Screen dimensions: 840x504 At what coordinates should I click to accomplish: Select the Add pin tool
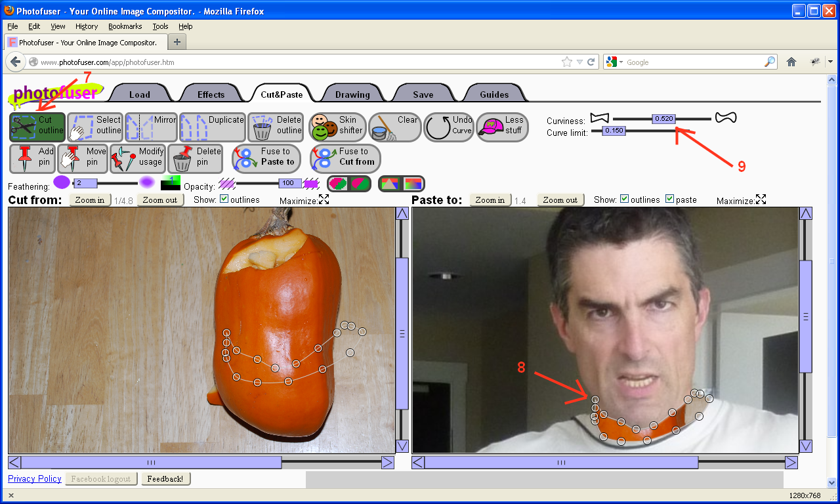(33, 158)
